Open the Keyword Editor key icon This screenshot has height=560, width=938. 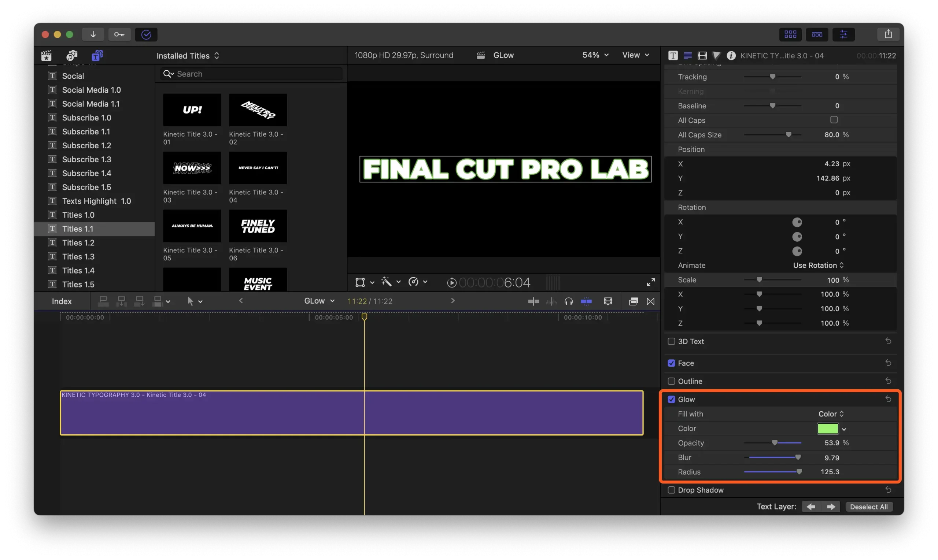pyautogui.click(x=119, y=34)
